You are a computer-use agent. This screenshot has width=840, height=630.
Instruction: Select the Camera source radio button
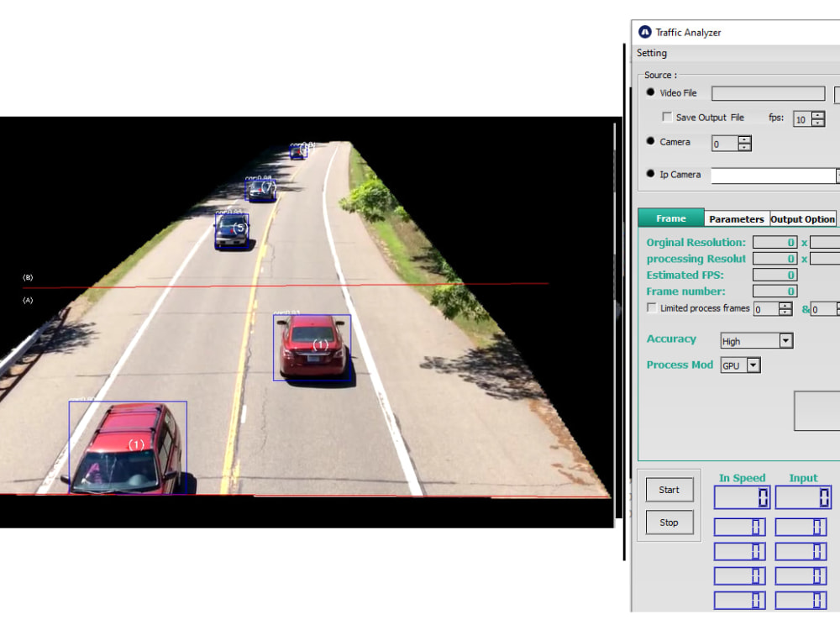point(651,141)
